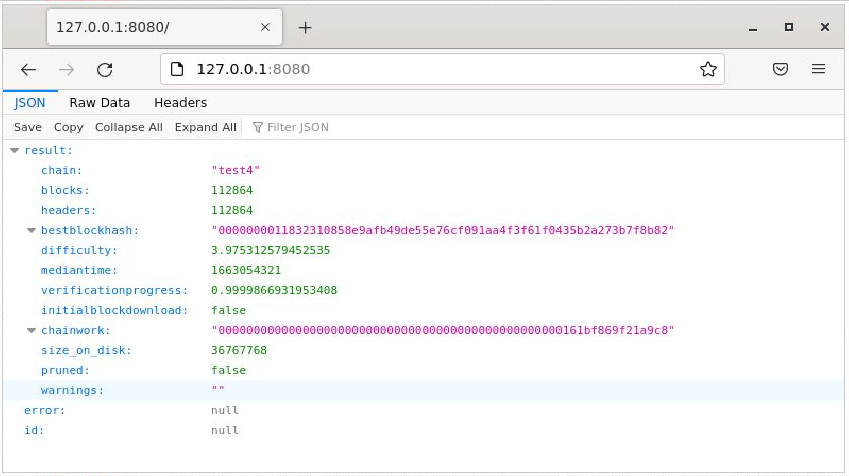Click the pruned false value

(228, 370)
